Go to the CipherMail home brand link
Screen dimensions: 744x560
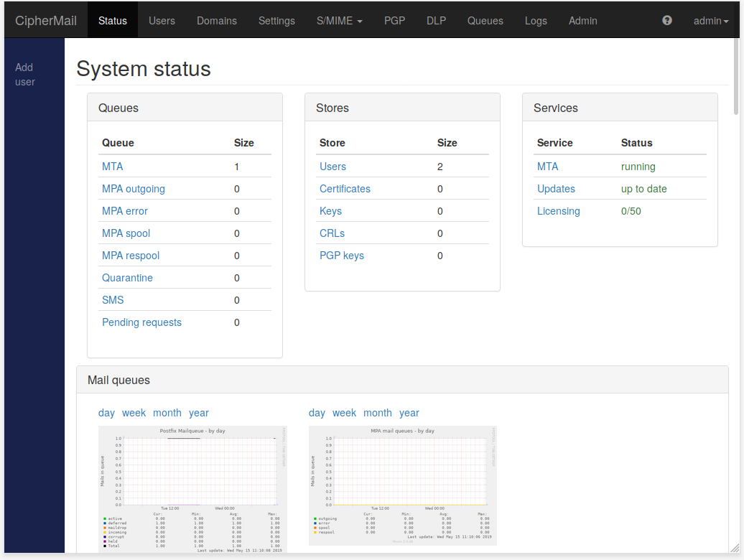[x=46, y=21]
